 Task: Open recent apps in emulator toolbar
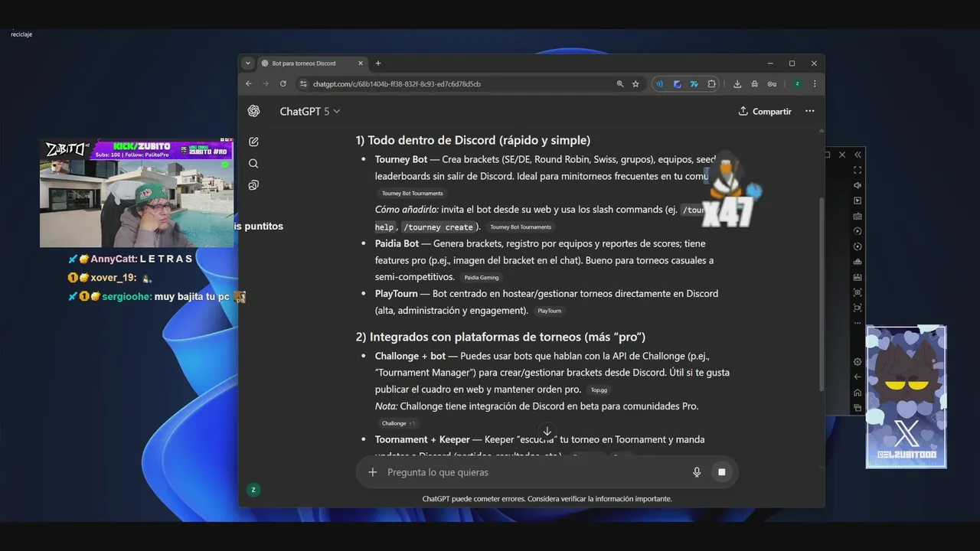[x=857, y=408]
